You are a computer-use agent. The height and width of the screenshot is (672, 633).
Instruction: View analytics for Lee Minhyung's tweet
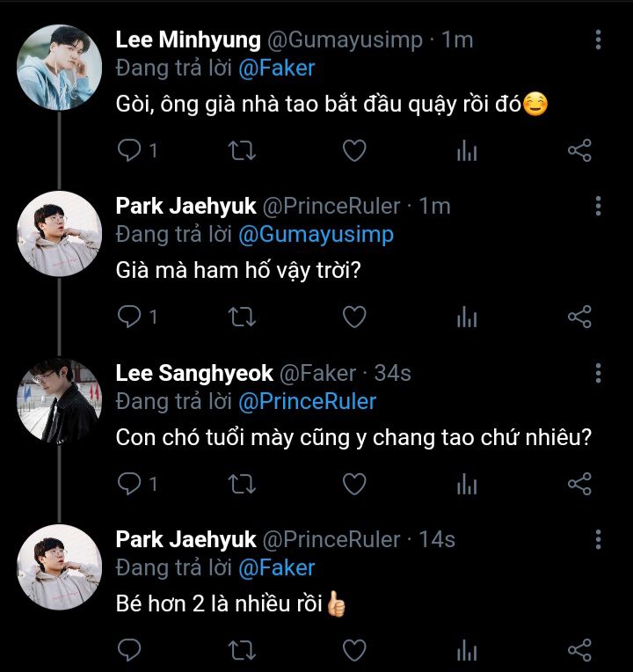467,151
